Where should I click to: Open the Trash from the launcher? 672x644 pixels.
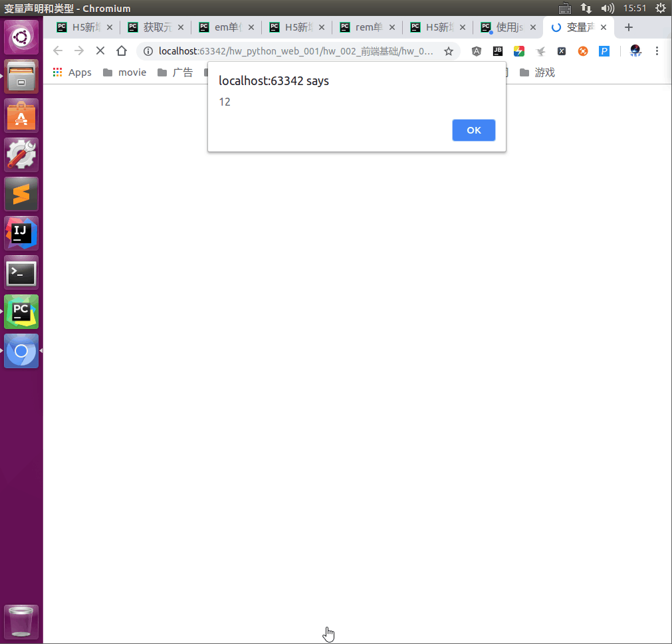(x=21, y=621)
